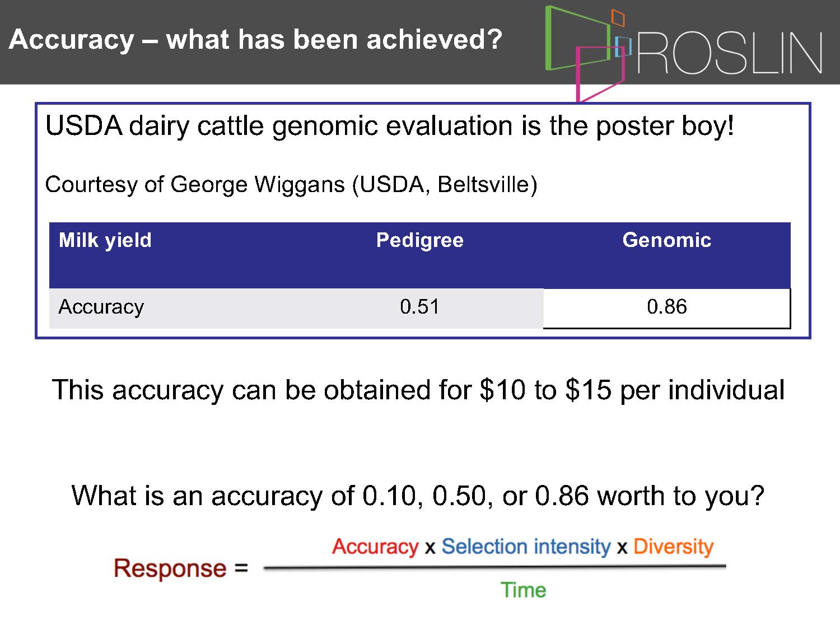Click the fraction line of the formula

495,567
